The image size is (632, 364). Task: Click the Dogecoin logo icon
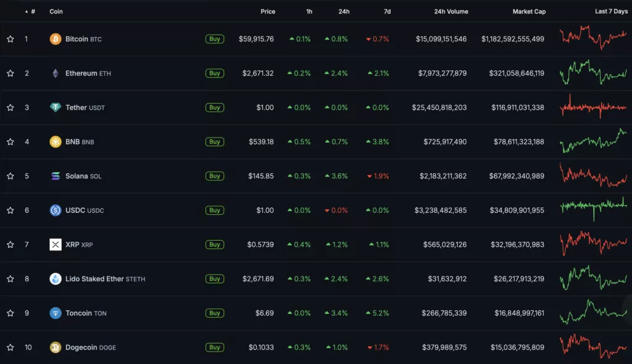pyautogui.click(x=56, y=347)
